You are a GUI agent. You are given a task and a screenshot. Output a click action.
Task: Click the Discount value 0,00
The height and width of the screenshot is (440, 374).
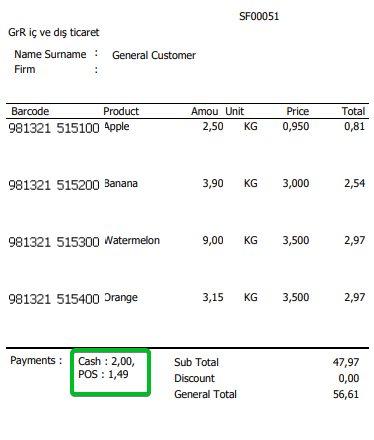coord(349,378)
